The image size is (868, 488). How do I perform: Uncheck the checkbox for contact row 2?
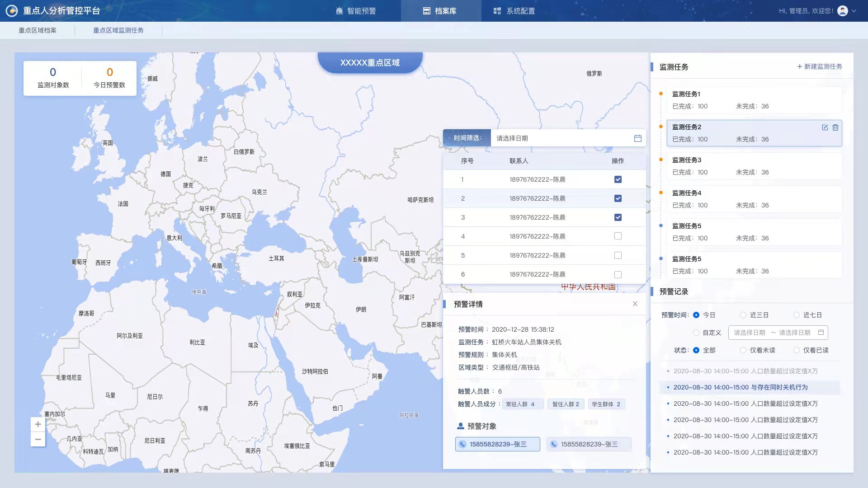618,198
